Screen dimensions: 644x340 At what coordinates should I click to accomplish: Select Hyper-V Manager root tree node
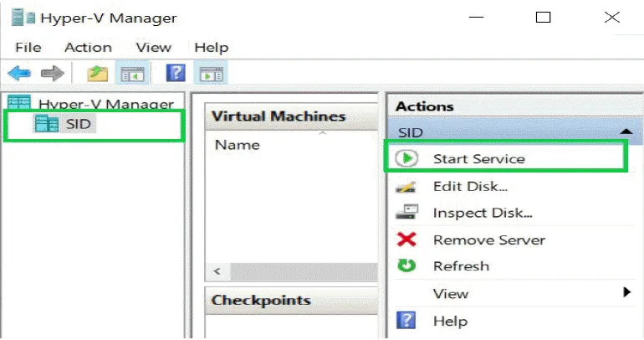tap(106, 105)
